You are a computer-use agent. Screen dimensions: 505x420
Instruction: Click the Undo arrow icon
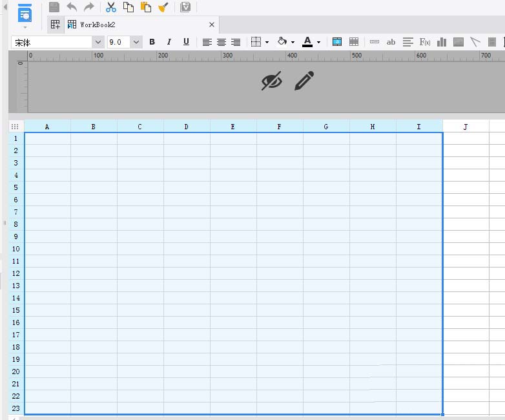[72, 7]
